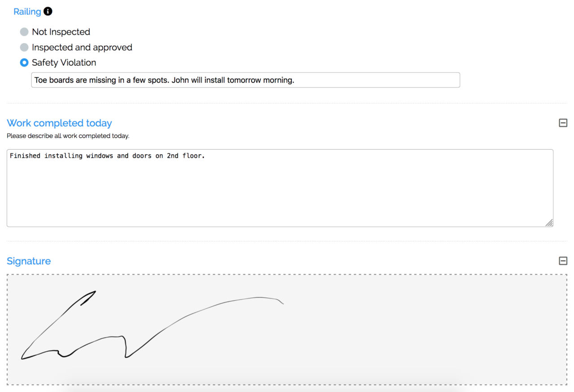Select Inspected and approved option

24,47
